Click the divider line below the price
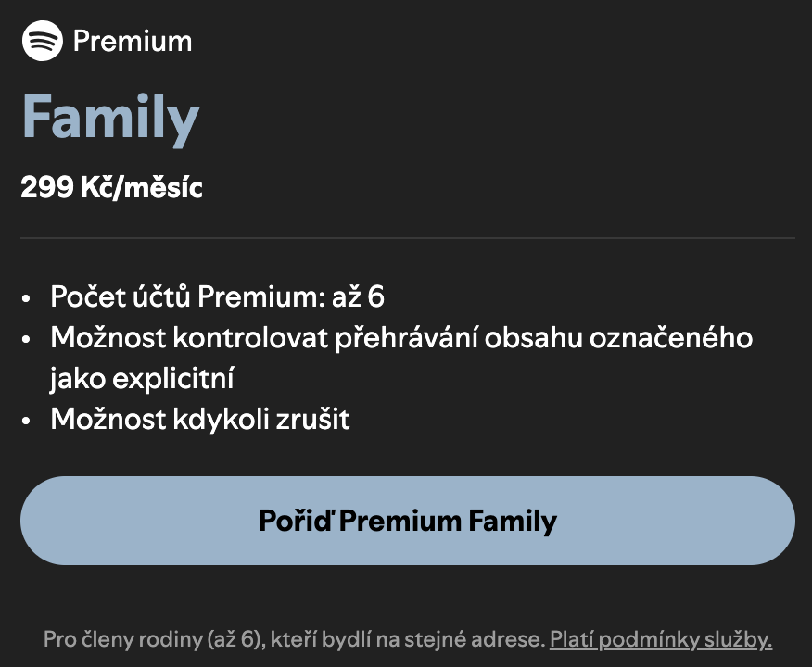 pyautogui.click(x=407, y=238)
